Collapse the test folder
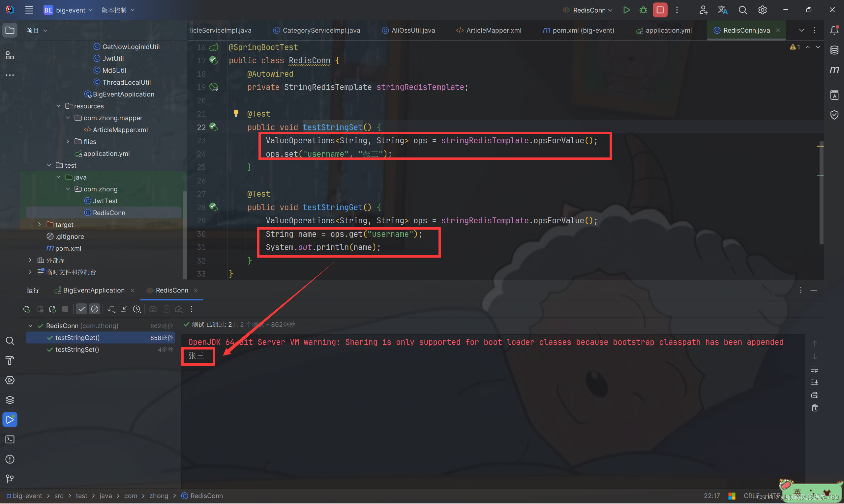The width and height of the screenshot is (844, 504). (49, 165)
